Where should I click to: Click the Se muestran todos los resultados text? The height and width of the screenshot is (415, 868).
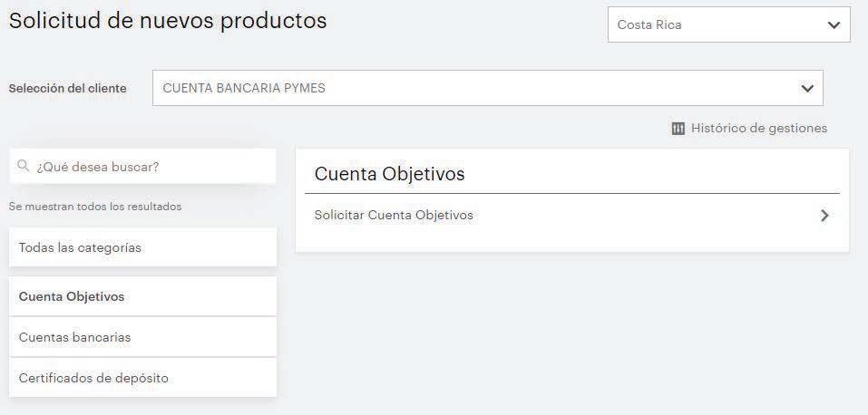tap(95, 207)
